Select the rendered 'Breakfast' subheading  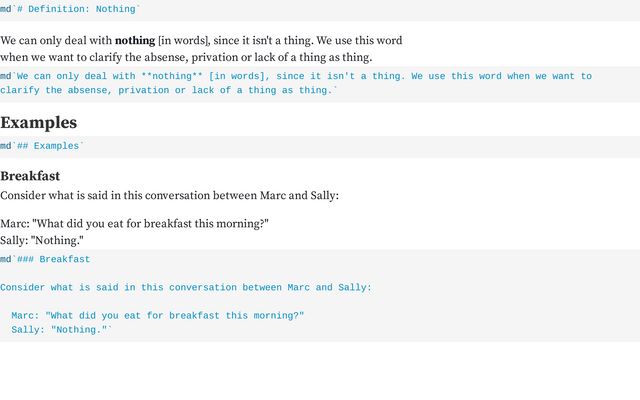click(x=30, y=176)
